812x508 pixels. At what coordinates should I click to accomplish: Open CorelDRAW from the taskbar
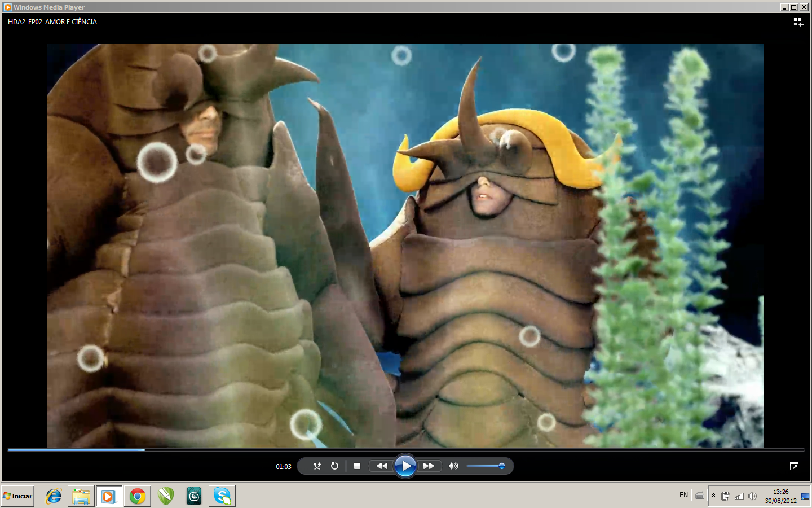tap(165, 496)
